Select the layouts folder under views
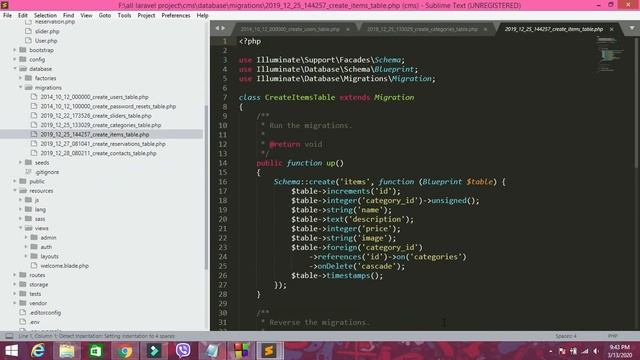This screenshot has width=640, height=360. click(49, 256)
